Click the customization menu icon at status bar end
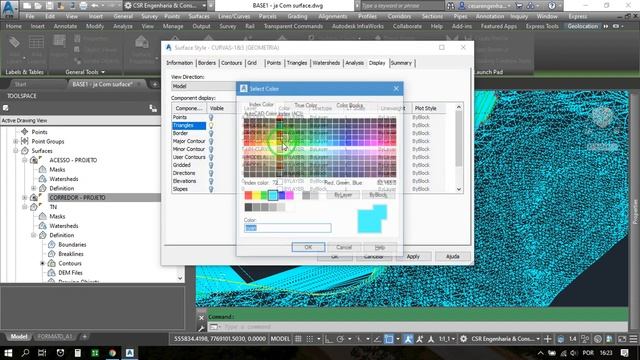The width and height of the screenshot is (640, 360). (633, 339)
